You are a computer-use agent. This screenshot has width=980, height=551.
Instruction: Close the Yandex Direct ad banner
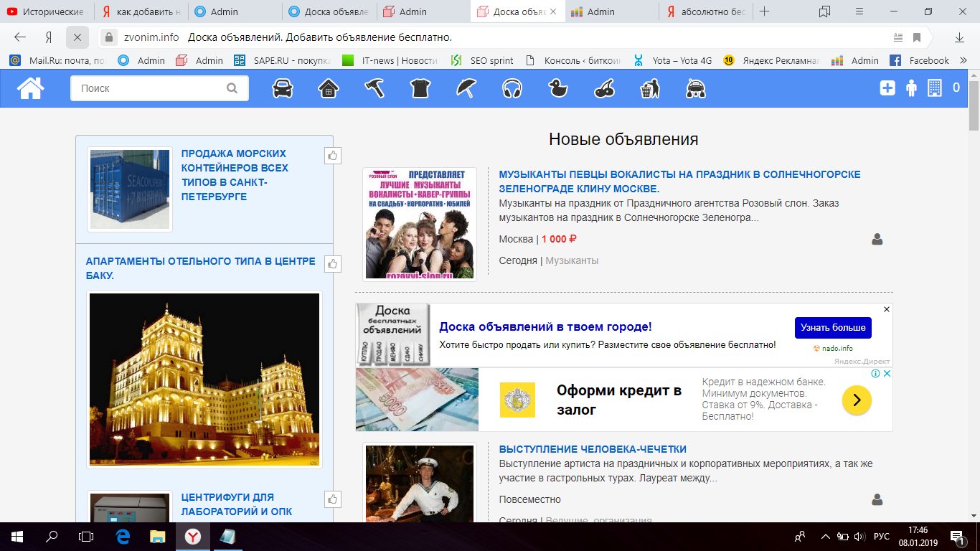tap(887, 309)
